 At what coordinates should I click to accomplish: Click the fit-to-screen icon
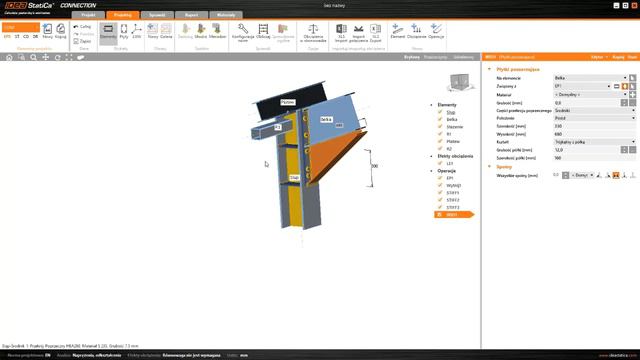(x=69, y=57)
